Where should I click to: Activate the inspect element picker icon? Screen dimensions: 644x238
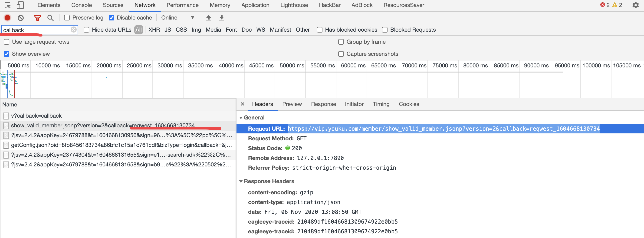click(x=7, y=5)
